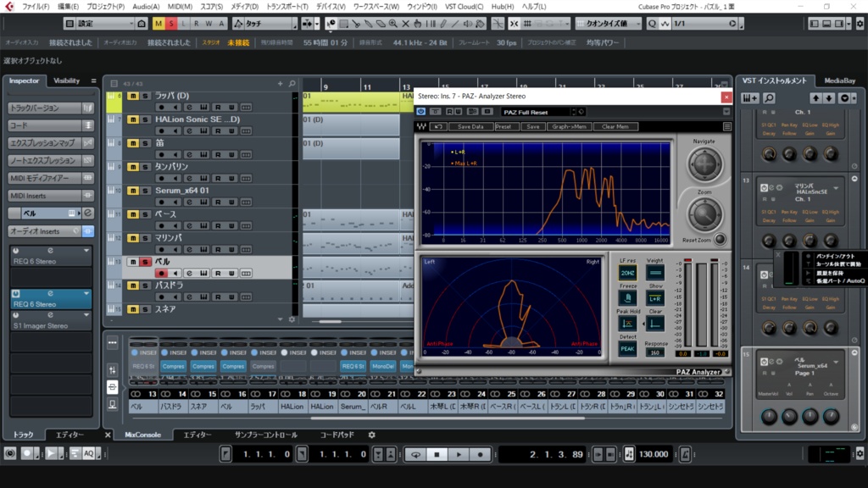Click the Waves undo arrow button
Screen dimensions: 868x488
[438, 127]
